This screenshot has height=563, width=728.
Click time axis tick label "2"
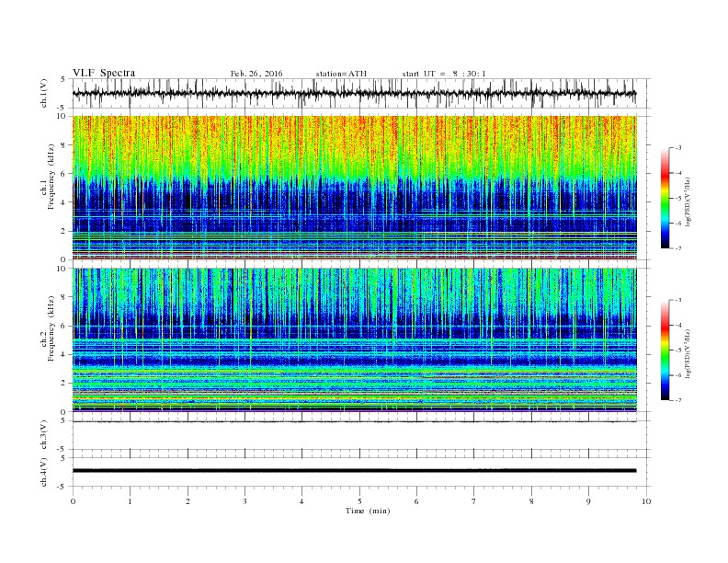[188, 501]
